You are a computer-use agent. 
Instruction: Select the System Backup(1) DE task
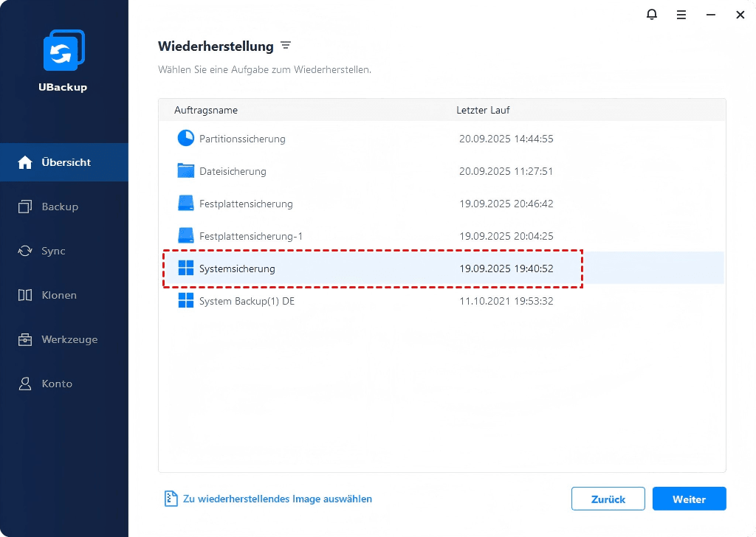coord(247,301)
